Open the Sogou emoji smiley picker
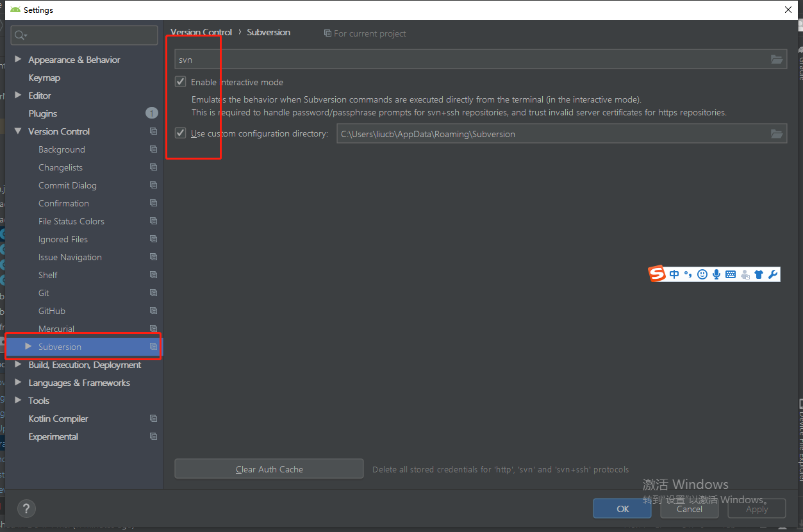Viewport: 803px width, 532px height. click(x=702, y=274)
